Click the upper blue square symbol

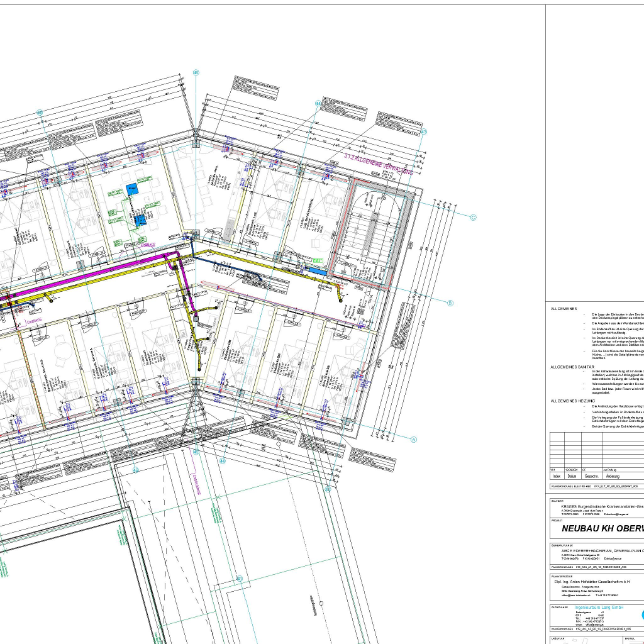click(x=131, y=189)
